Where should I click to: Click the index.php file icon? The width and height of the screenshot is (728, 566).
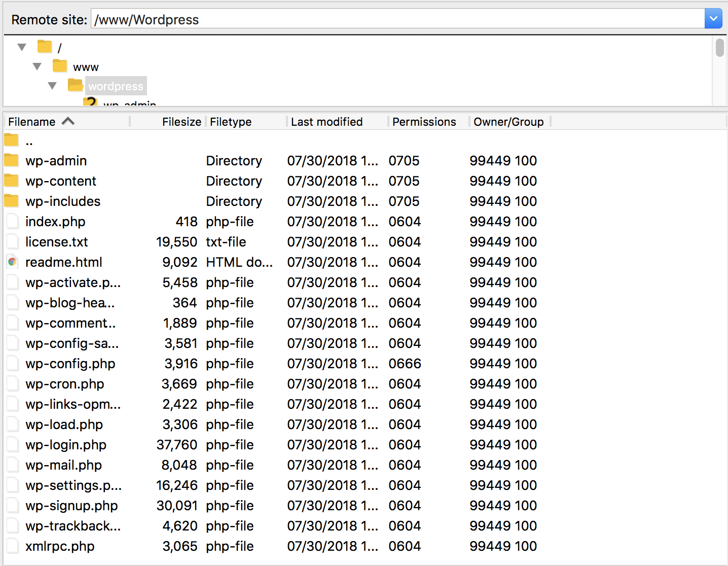pos(12,222)
